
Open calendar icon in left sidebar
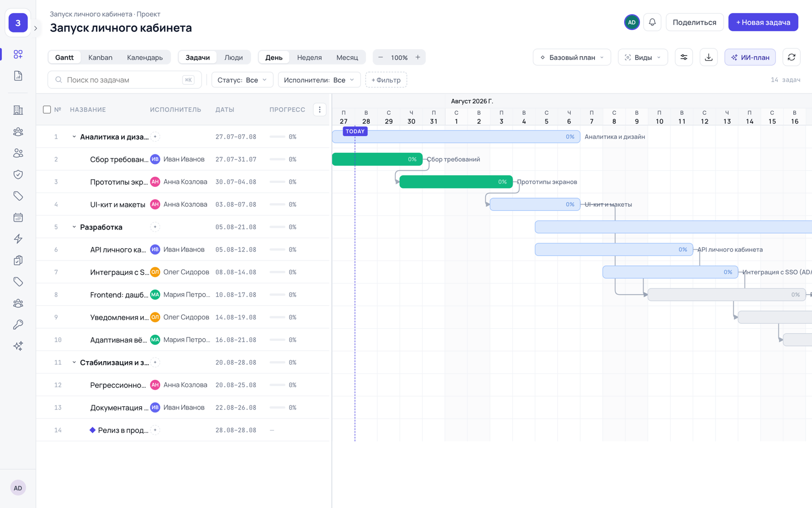pyautogui.click(x=18, y=217)
